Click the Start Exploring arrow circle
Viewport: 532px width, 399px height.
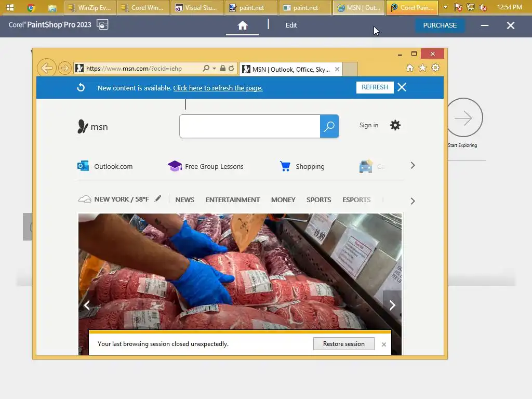click(464, 118)
